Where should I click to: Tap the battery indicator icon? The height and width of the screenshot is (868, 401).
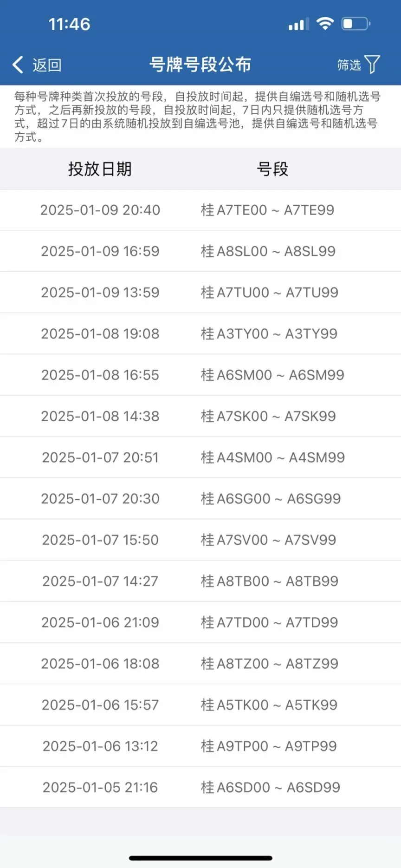(356, 24)
